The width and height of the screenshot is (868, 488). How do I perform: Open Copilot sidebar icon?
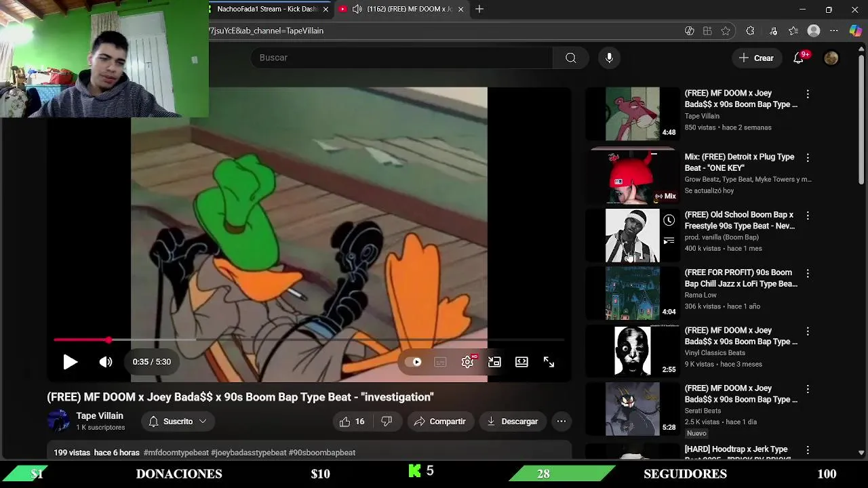pyautogui.click(x=855, y=30)
